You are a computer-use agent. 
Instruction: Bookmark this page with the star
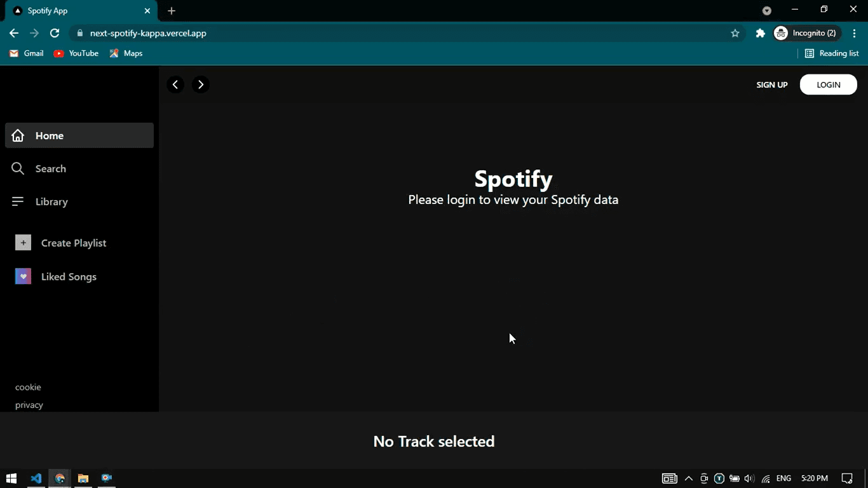(x=735, y=33)
